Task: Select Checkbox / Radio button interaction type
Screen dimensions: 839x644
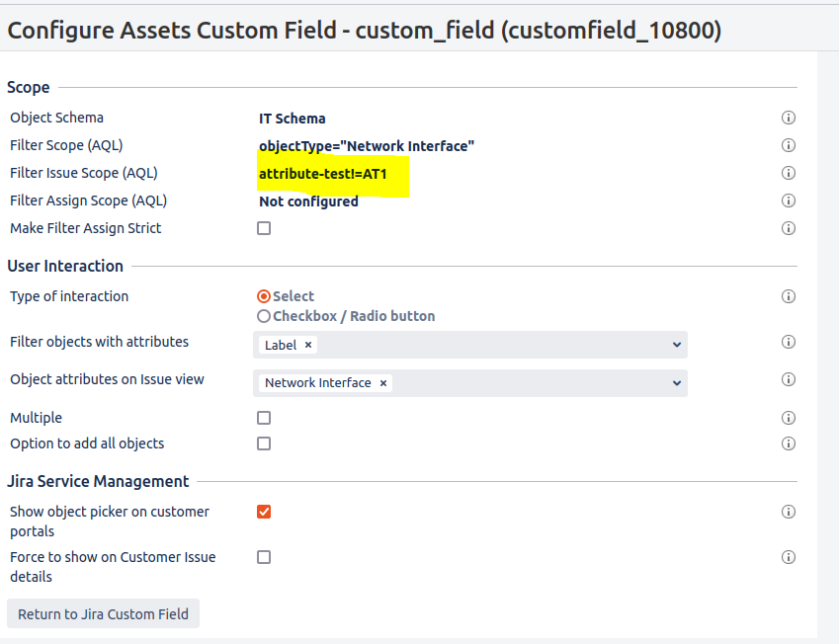Action: pyautogui.click(x=264, y=316)
